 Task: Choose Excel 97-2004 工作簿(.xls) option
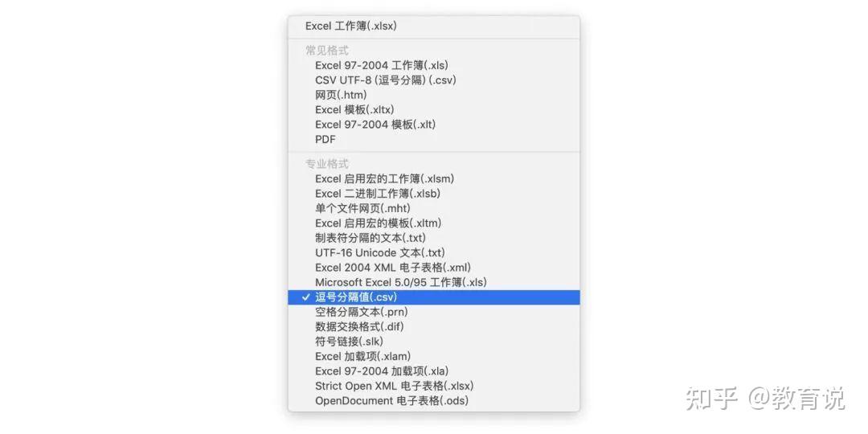tap(433, 65)
